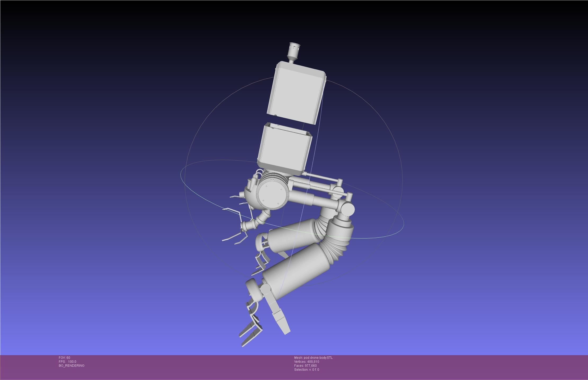Click the BO_RENDERING label
The width and height of the screenshot is (588, 380).
pyautogui.click(x=72, y=366)
